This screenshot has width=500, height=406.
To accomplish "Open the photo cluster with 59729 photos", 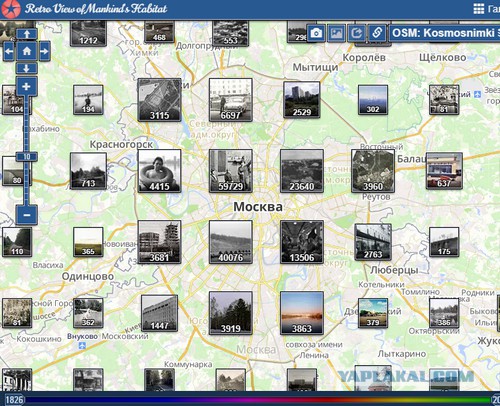I will click(231, 171).
